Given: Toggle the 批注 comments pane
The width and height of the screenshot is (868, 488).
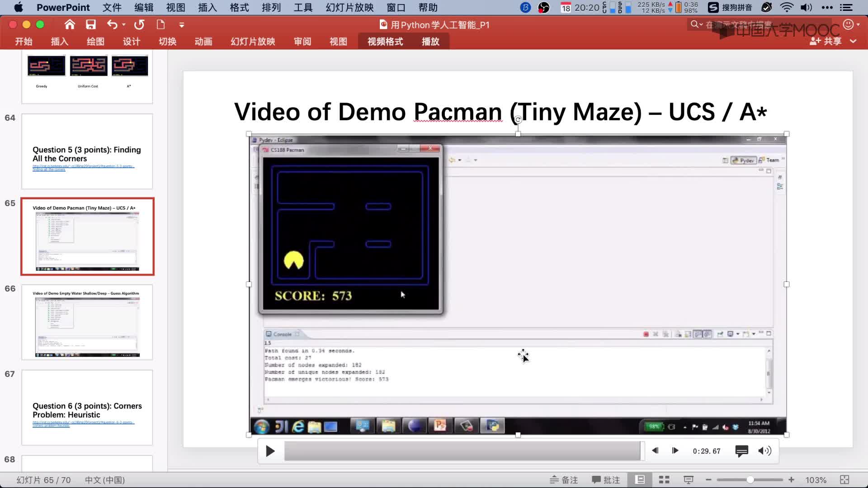Looking at the screenshot, I should (606, 480).
